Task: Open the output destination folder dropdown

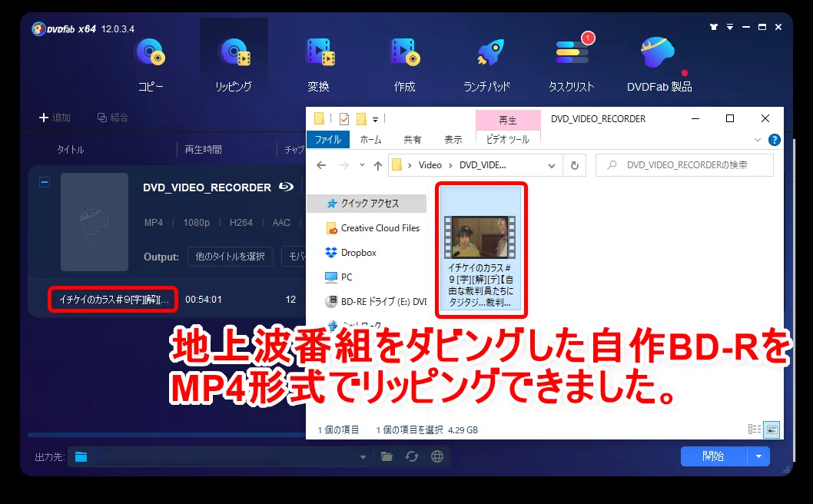Action: (363, 457)
